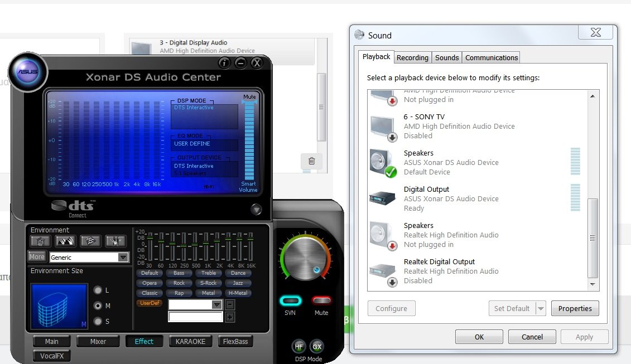
Task: Select the Music Pub environment icon
Action: (x=115, y=241)
